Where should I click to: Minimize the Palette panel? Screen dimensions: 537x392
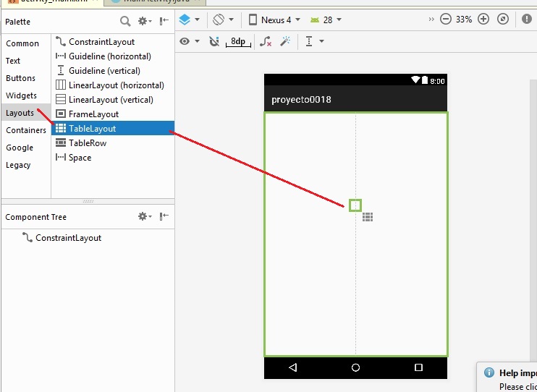[164, 22]
